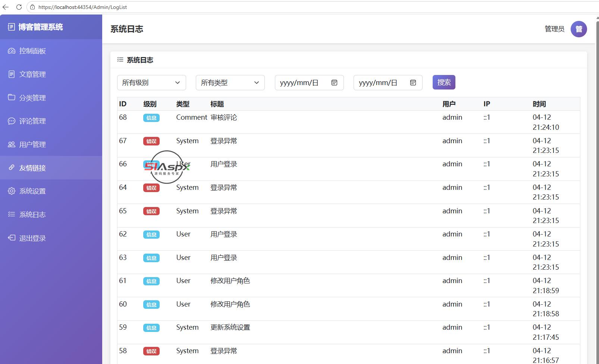Click the first yyyy/mm/日 date input
Image resolution: width=599 pixels, height=364 pixels.
[309, 82]
